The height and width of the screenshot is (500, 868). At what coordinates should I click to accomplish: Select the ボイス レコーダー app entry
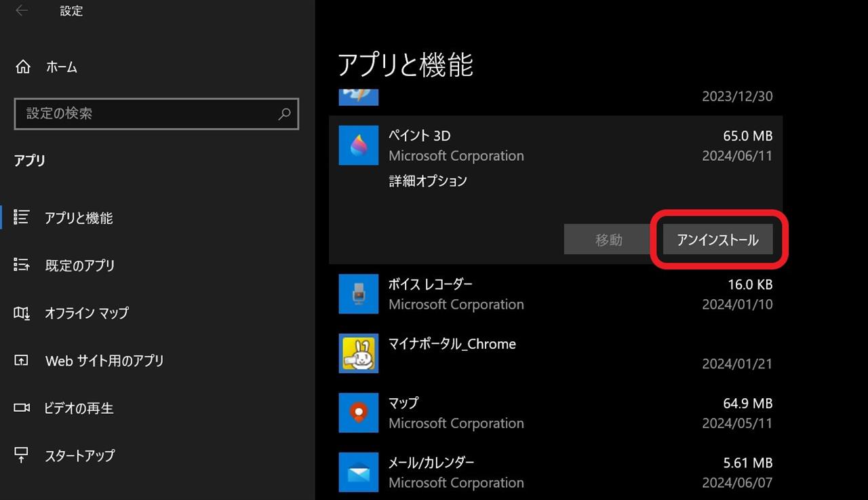556,294
